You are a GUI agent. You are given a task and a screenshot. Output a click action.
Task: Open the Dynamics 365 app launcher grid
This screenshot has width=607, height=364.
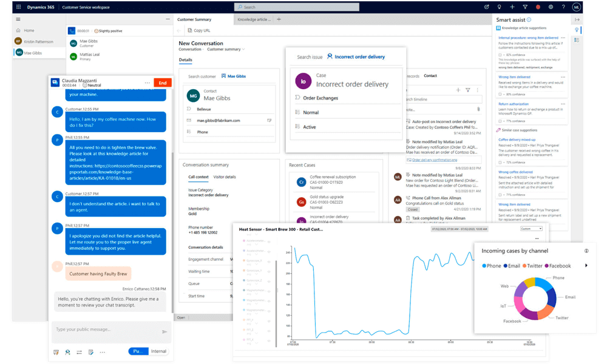18,7
